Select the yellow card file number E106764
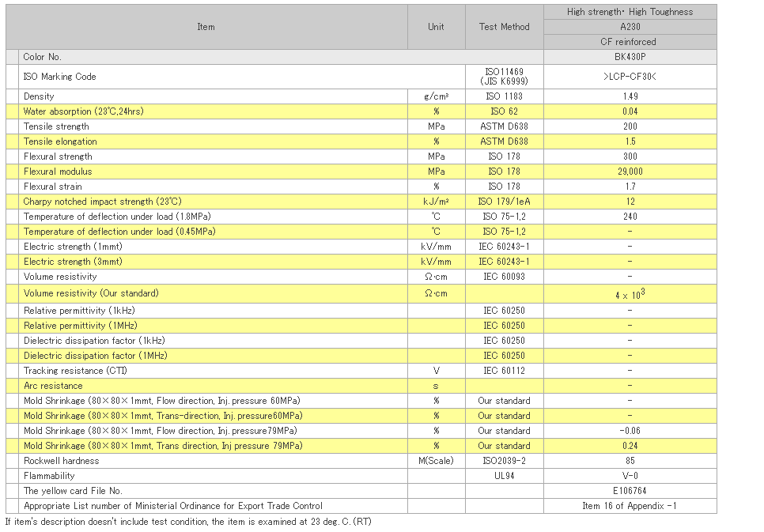This screenshot has width=764, height=532. pos(630,491)
